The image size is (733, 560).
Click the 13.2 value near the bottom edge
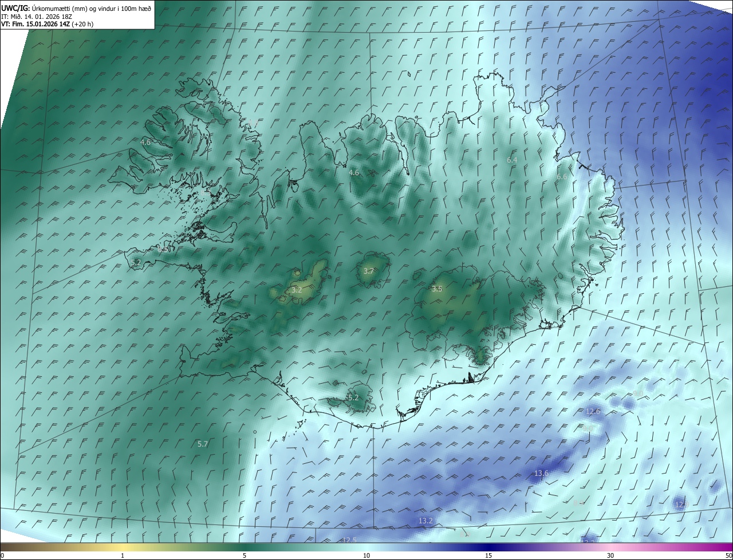pyautogui.click(x=425, y=520)
